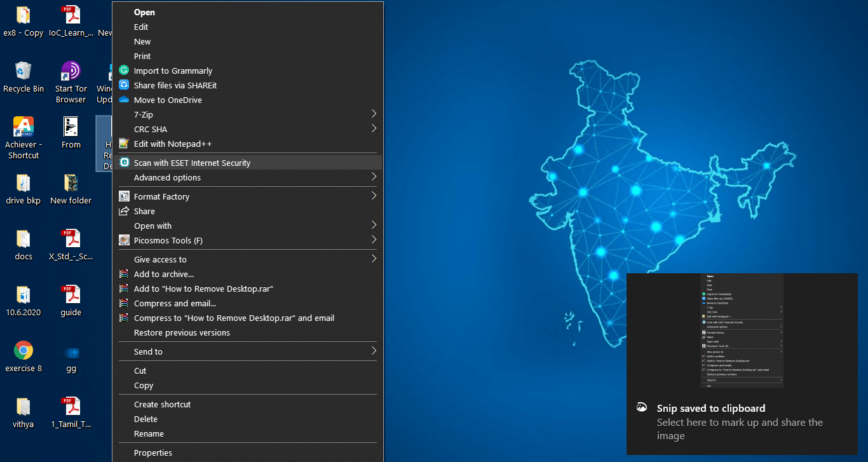Click the Grammarly icon in context menu

point(124,71)
